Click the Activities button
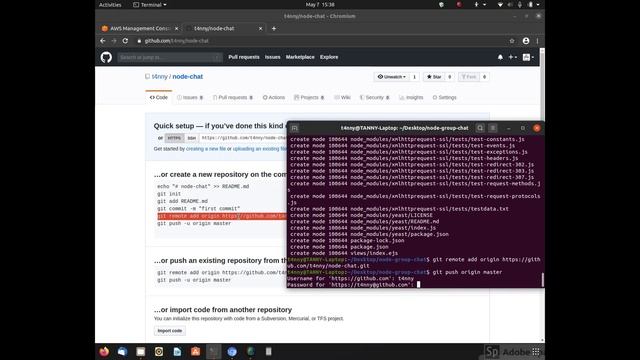 pos(110,5)
